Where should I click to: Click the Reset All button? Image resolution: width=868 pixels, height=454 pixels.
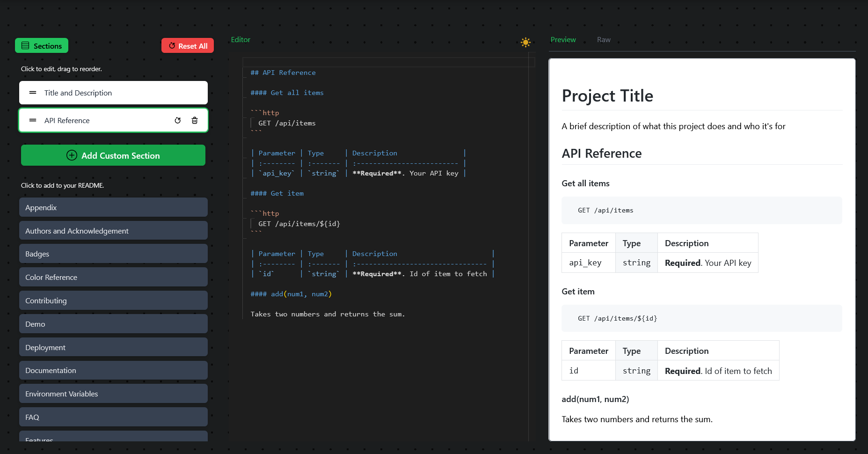click(x=188, y=45)
